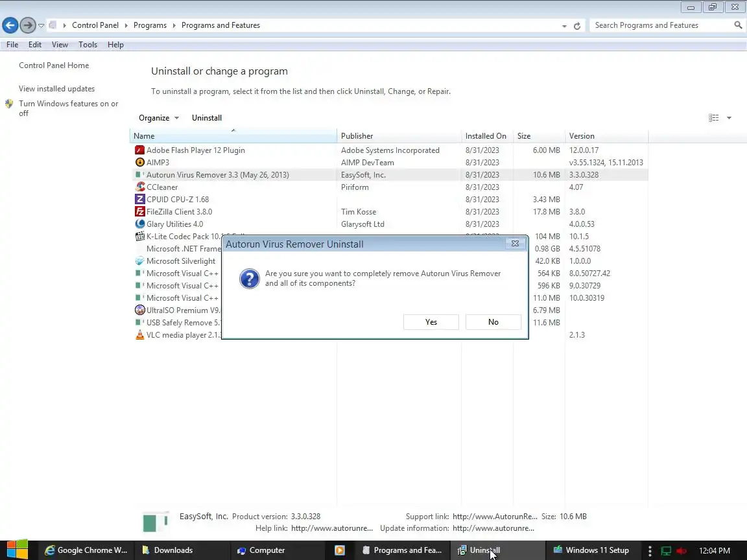Click the Microsoft Silverlight icon

139,261
